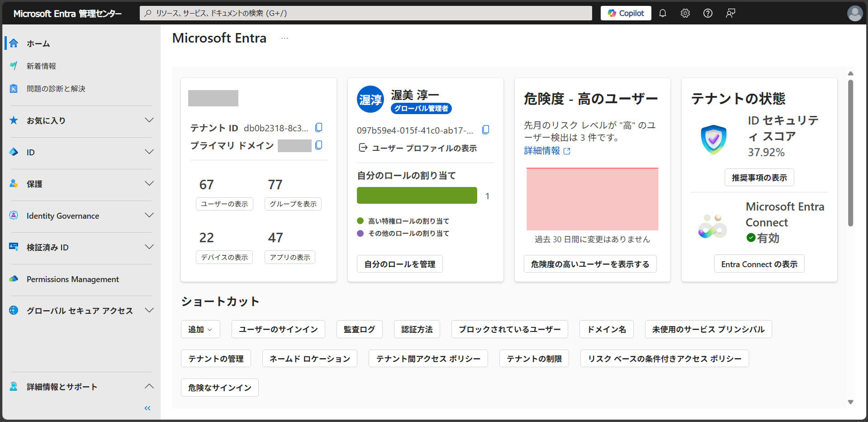Open ユーザー プロファイルの表示 link

(424, 148)
